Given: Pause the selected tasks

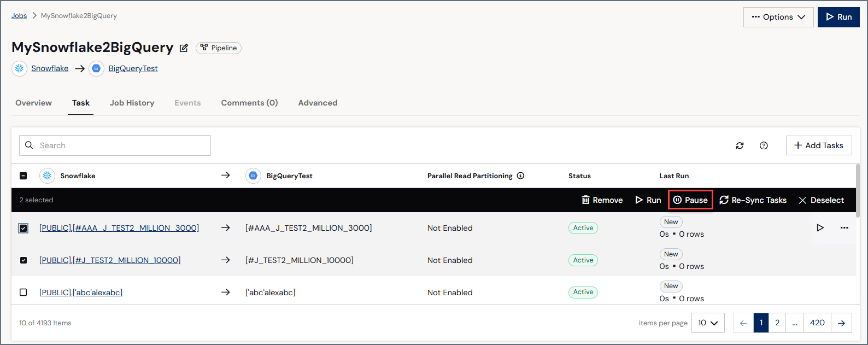Looking at the screenshot, I should pyautogui.click(x=690, y=200).
